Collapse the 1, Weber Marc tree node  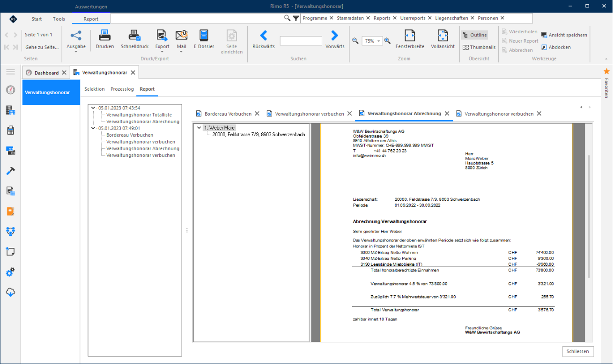pyautogui.click(x=199, y=128)
